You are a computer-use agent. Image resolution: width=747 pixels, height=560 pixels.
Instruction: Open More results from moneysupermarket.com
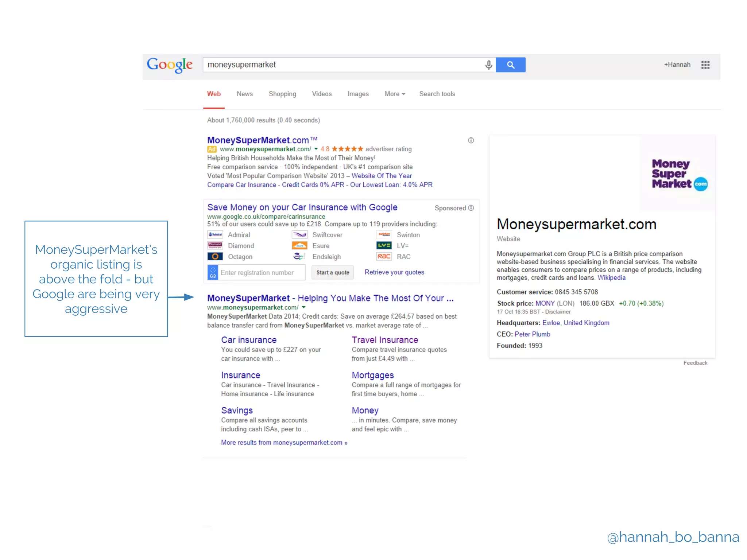284,443
